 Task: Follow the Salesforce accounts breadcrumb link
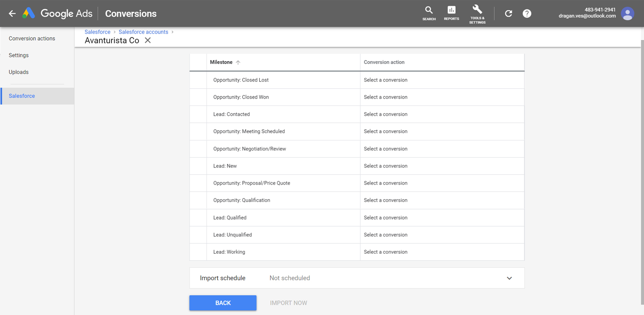pyautogui.click(x=143, y=32)
